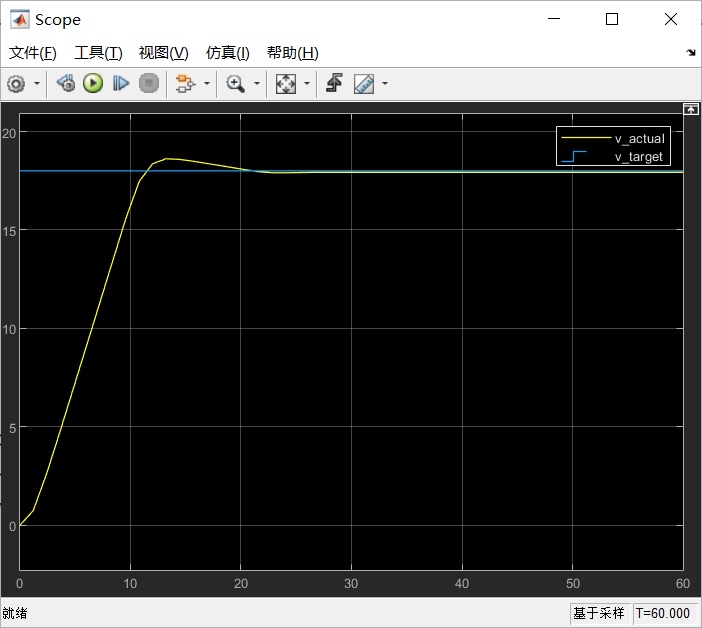The width and height of the screenshot is (702, 628).
Task: Click the yellow v_actual curve peak
Action: [167, 158]
